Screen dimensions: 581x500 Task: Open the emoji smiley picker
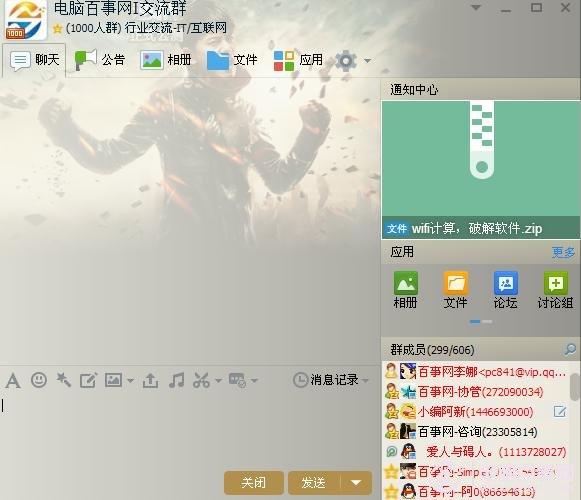(x=39, y=380)
